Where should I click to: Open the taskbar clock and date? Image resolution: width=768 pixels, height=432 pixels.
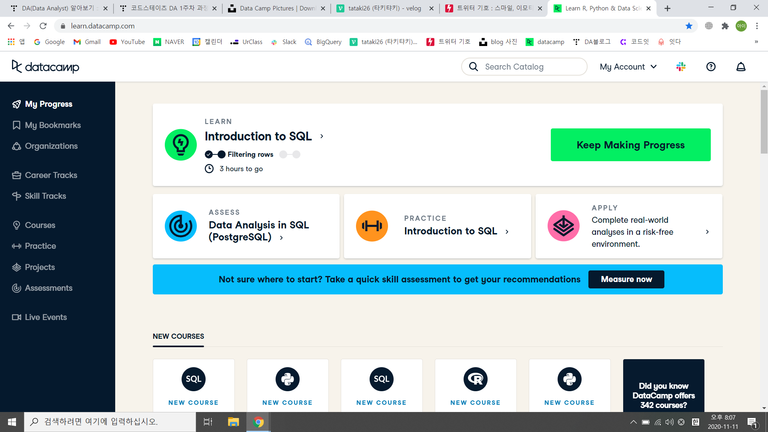722,422
